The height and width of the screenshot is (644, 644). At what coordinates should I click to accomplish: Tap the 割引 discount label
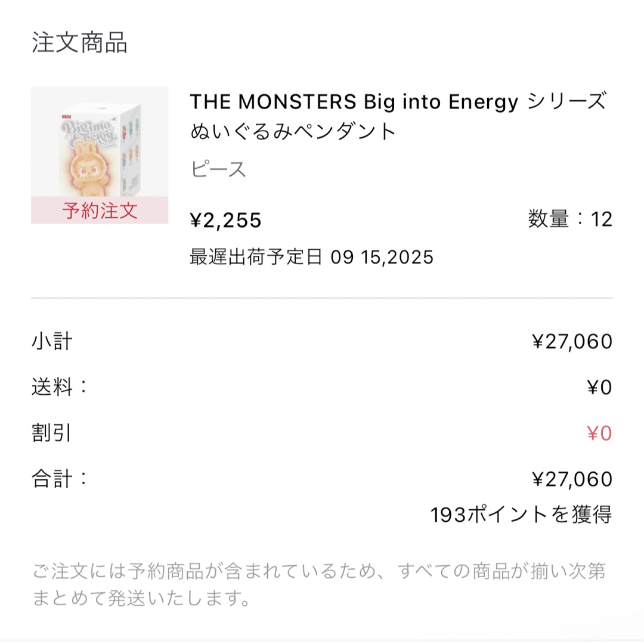point(52,433)
